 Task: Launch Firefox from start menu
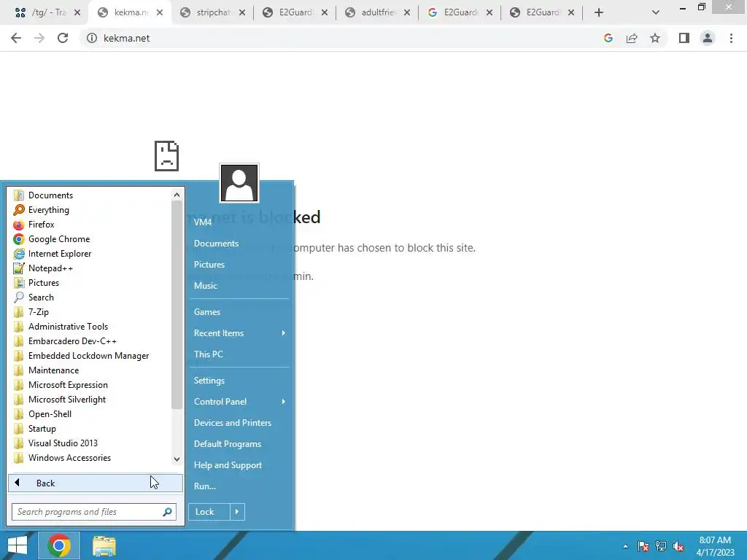(x=41, y=225)
